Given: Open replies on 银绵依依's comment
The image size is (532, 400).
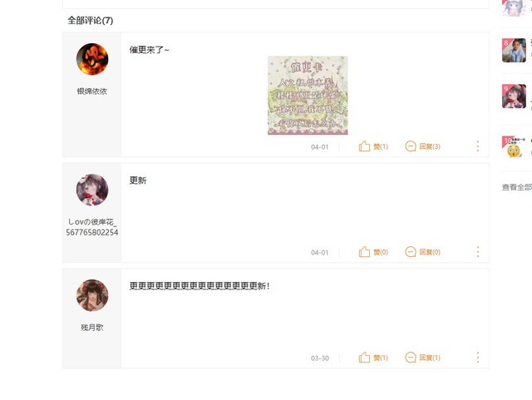Looking at the screenshot, I should pos(423,146).
